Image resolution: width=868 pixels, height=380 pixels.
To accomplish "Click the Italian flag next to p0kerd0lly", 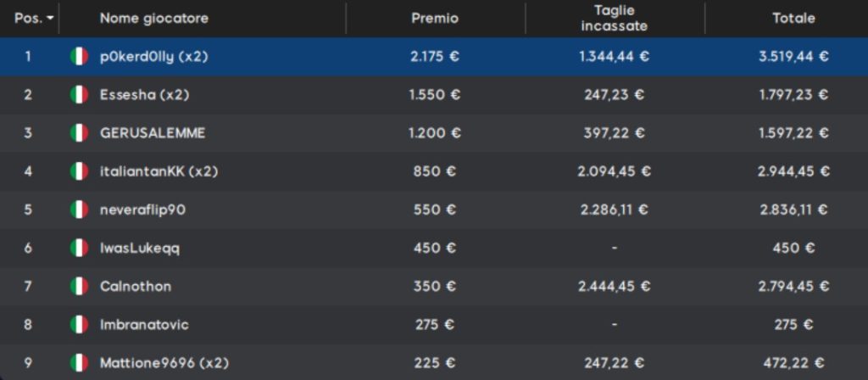I will tap(79, 57).
